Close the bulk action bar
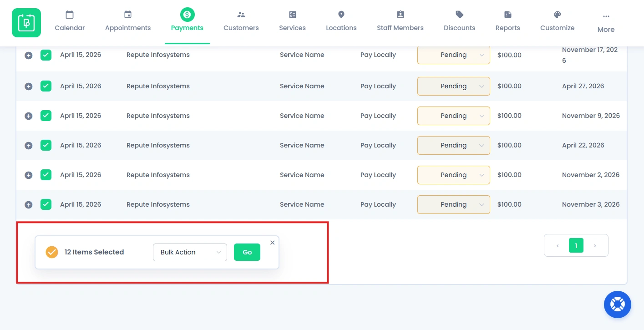This screenshot has width=644, height=330. point(272,243)
